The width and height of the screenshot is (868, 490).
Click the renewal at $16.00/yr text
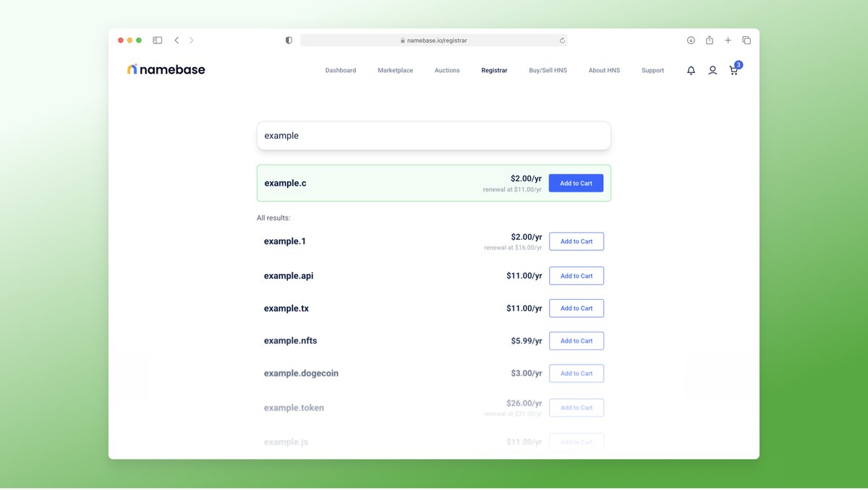pyautogui.click(x=513, y=247)
